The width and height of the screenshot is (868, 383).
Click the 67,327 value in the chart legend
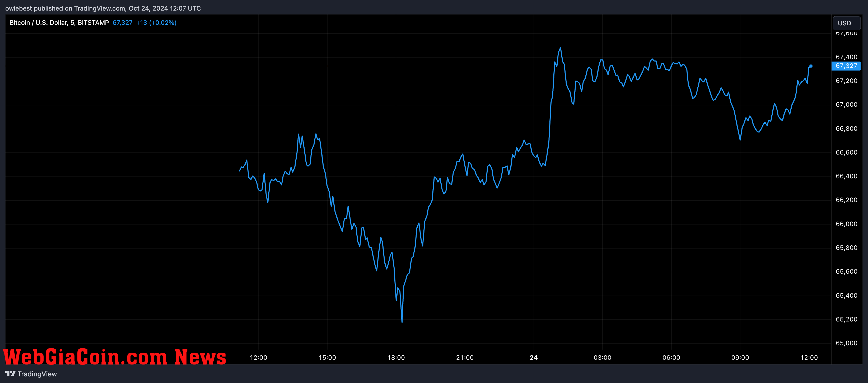[x=122, y=22]
